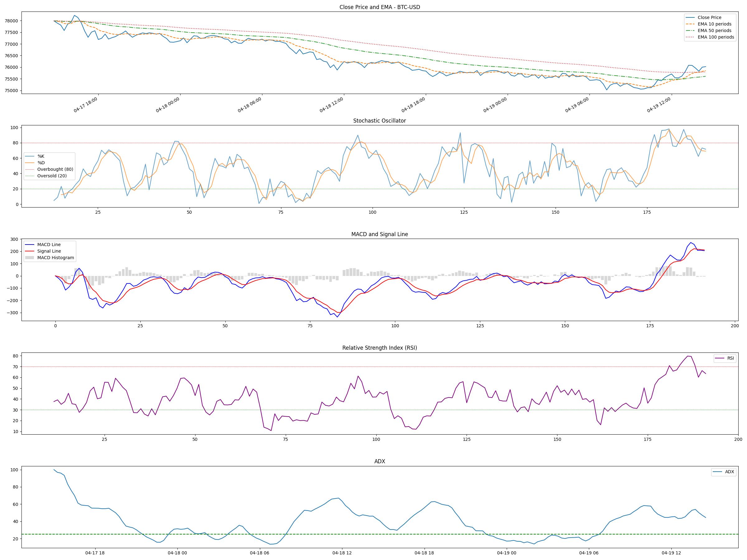Click the 04-19 06 tick label on ADX chart
Image resolution: width=747 pixels, height=560 pixels.
(x=589, y=553)
